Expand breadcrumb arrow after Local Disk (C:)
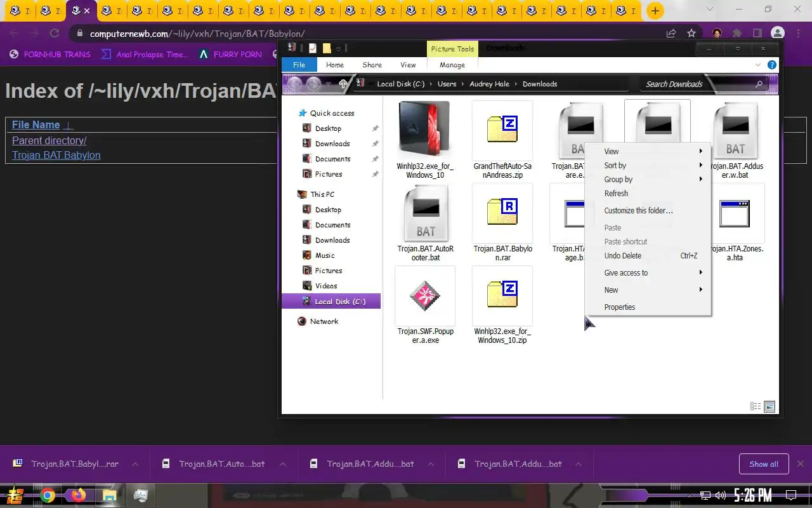Viewport: 812px width, 508px height. click(431, 84)
